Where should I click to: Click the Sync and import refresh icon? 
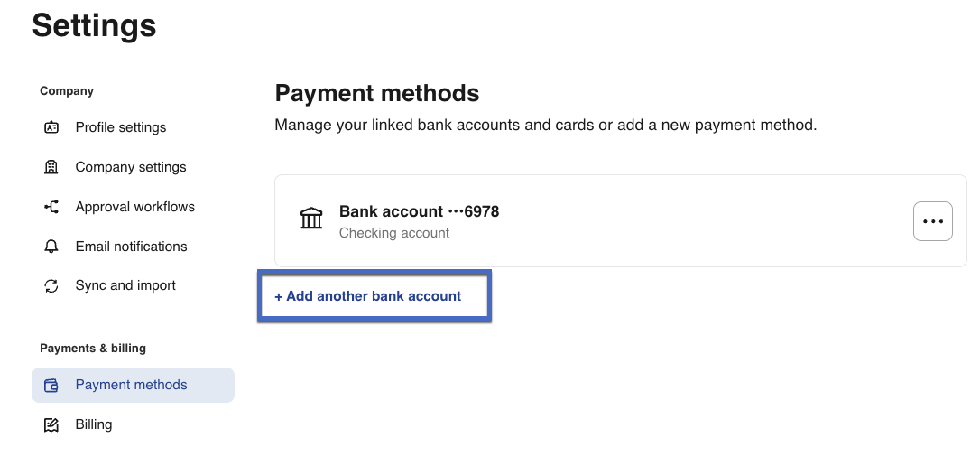51,286
